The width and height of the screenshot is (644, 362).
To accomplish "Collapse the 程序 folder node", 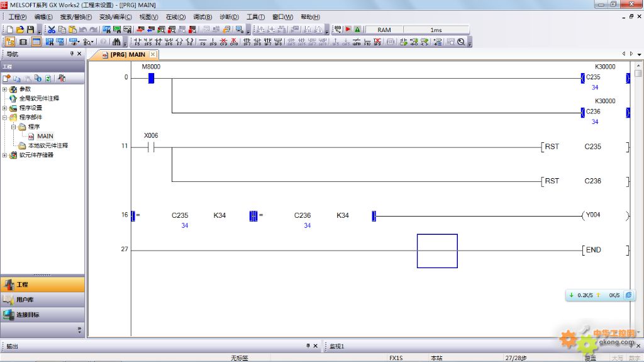I will pos(14,127).
